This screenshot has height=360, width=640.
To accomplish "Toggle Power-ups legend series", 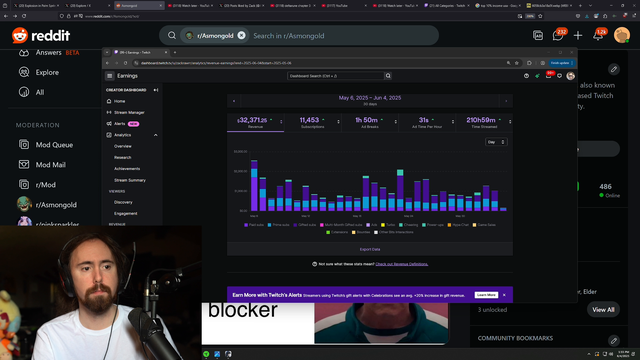I will pyautogui.click(x=433, y=225).
